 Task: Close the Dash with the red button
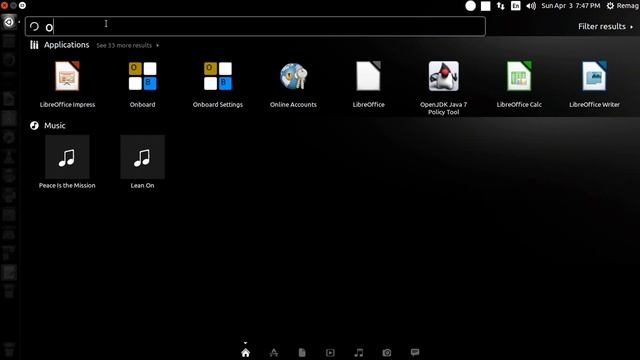(4, 5)
